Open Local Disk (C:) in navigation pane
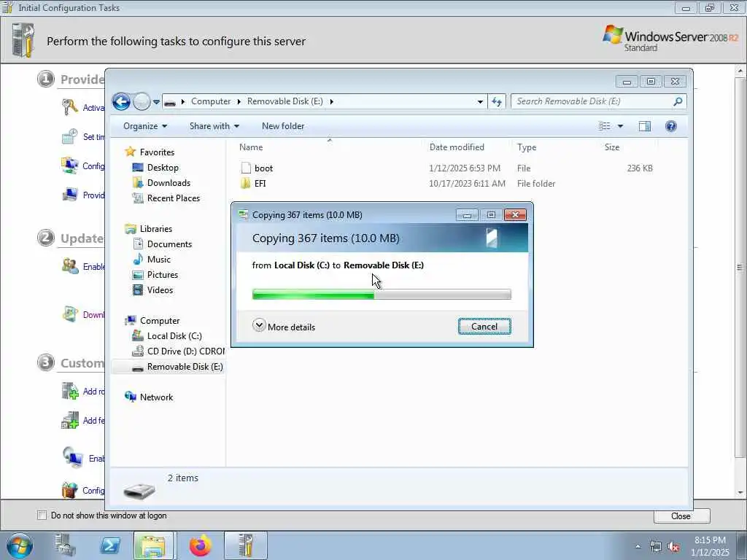 click(174, 336)
